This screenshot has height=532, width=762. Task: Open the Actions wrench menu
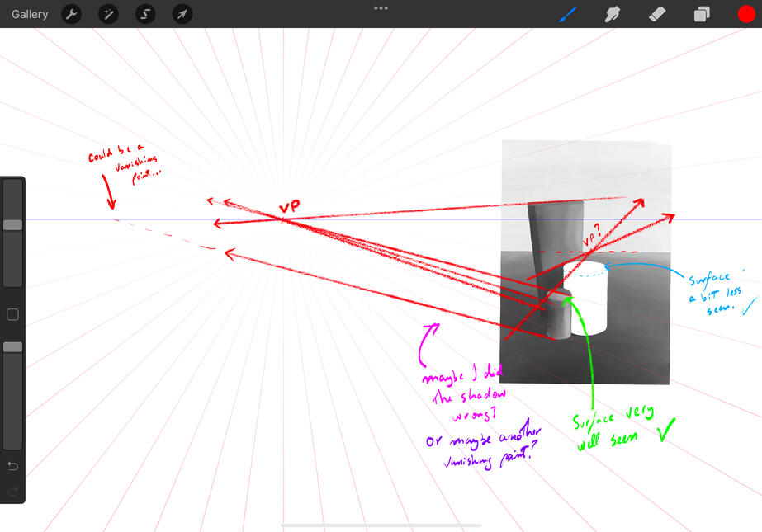click(72, 14)
